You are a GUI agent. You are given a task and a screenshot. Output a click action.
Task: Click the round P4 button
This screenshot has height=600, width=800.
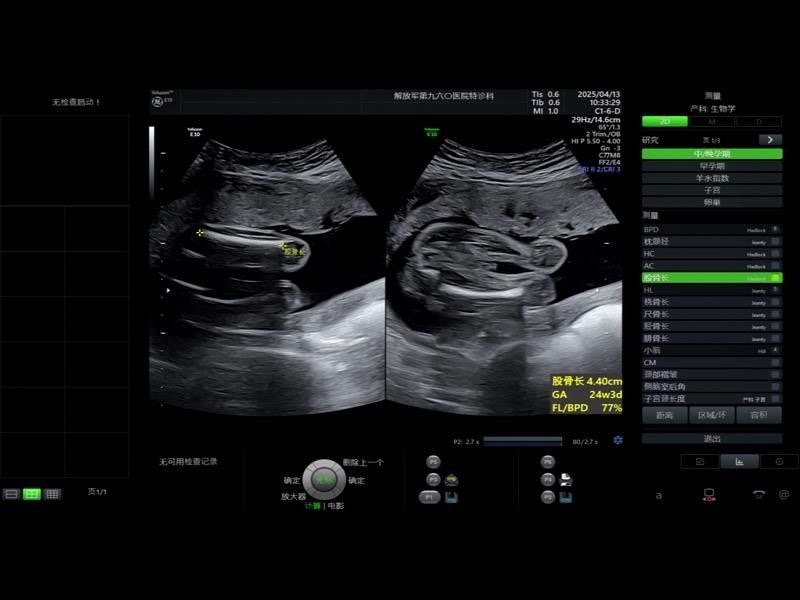point(547,480)
